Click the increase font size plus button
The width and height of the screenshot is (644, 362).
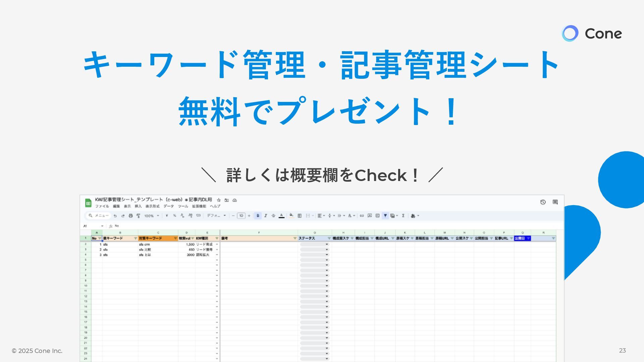coord(249,216)
